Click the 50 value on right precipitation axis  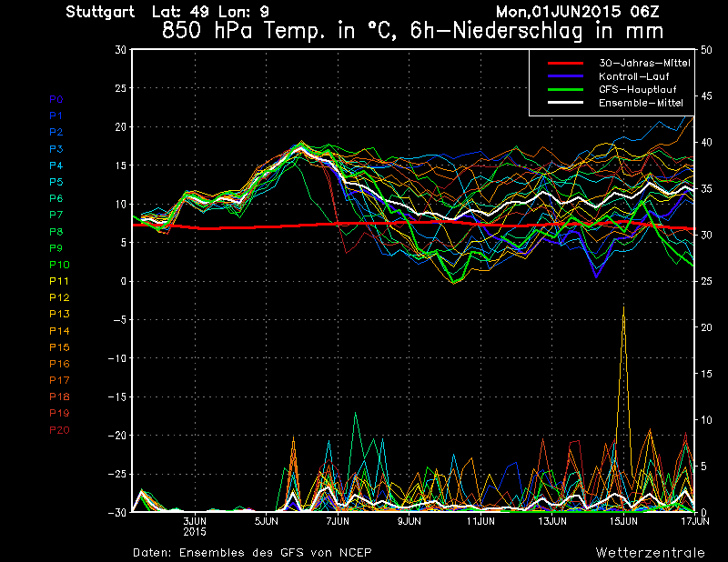coord(706,50)
